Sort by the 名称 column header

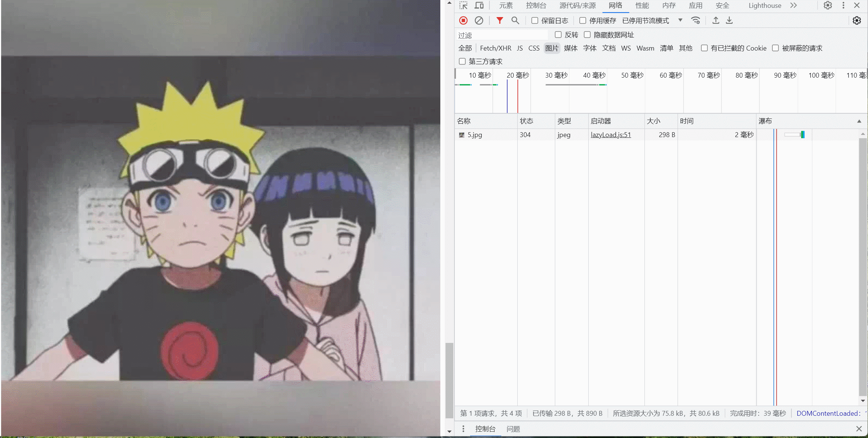486,121
